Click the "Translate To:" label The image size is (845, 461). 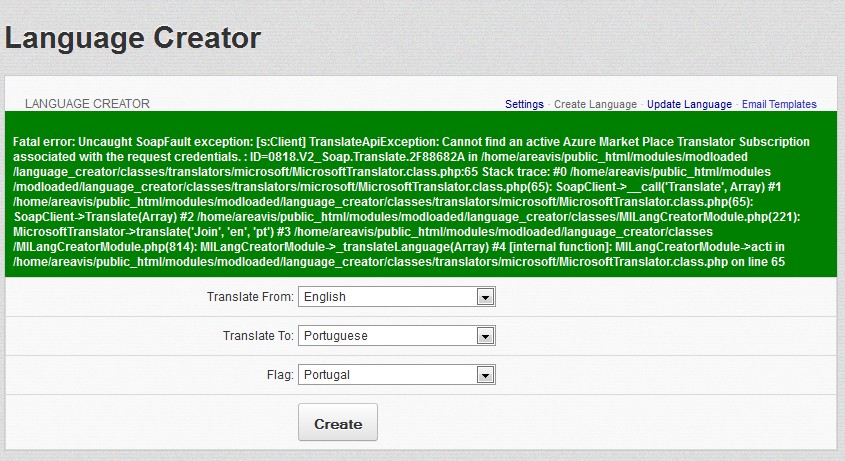pos(258,336)
